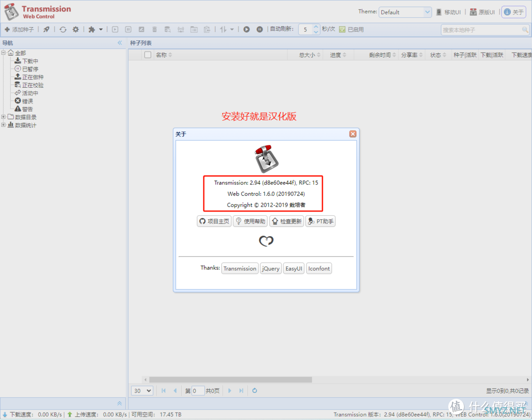The width and height of the screenshot is (532, 420).
Task: Click the change data directory toolbar icon
Action: pos(194,30)
